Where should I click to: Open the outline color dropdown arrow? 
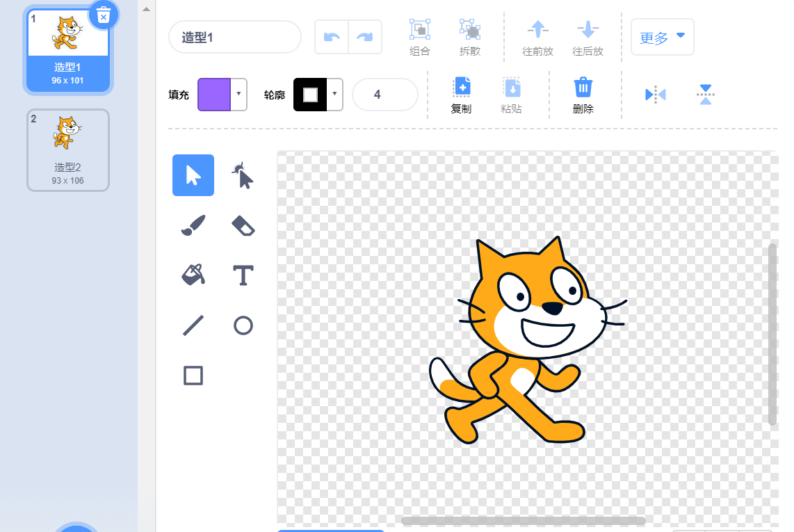click(x=334, y=95)
